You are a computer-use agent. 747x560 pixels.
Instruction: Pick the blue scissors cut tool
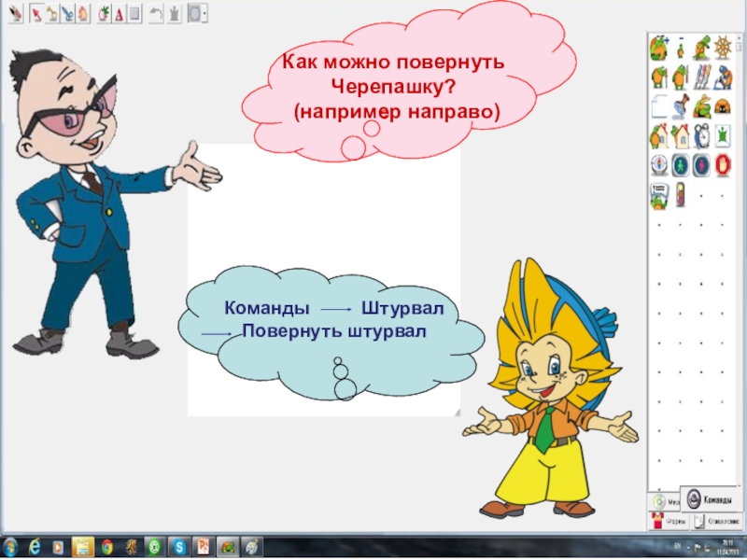tap(67, 14)
